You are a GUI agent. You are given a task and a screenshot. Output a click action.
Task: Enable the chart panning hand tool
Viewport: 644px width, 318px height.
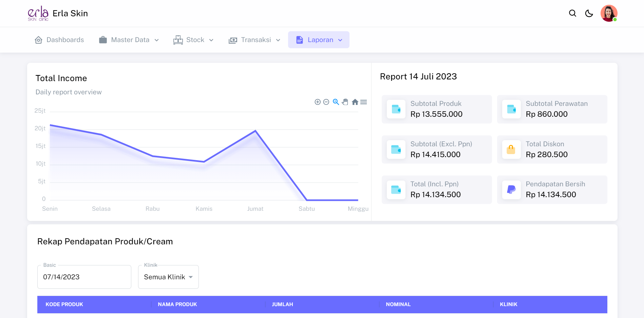point(345,102)
